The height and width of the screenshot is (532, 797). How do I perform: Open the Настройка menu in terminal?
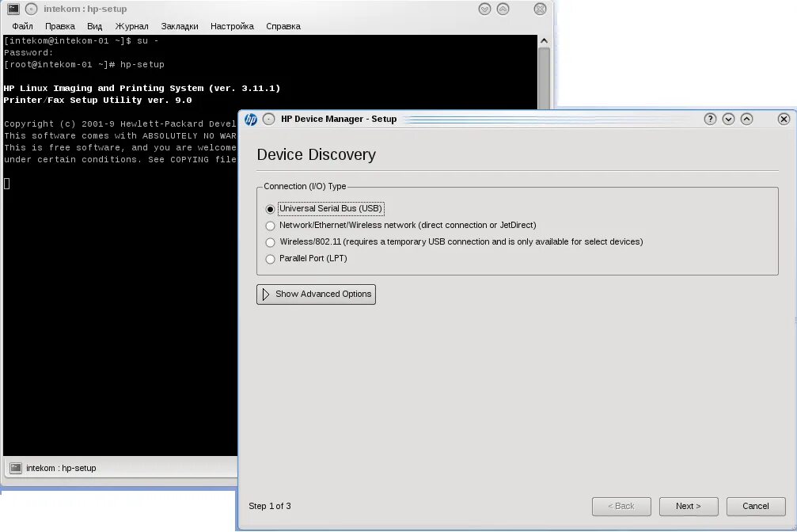tap(232, 26)
